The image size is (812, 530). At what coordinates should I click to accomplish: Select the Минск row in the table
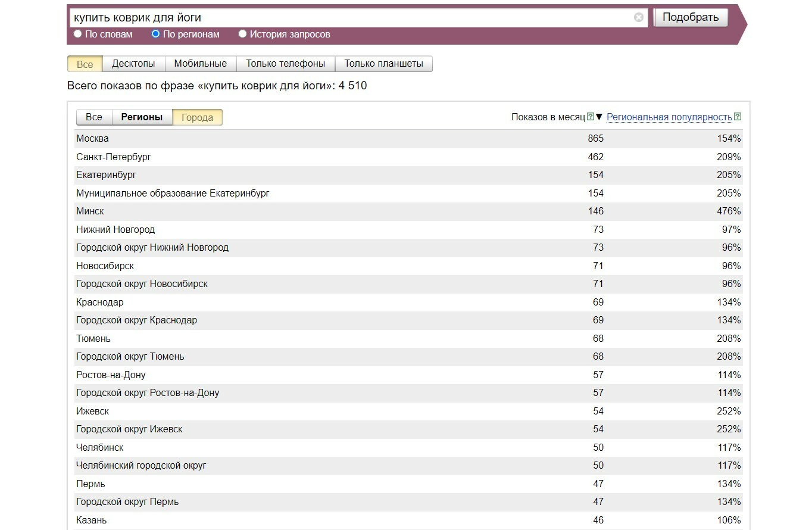pyautogui.click(x=409, y=211)
